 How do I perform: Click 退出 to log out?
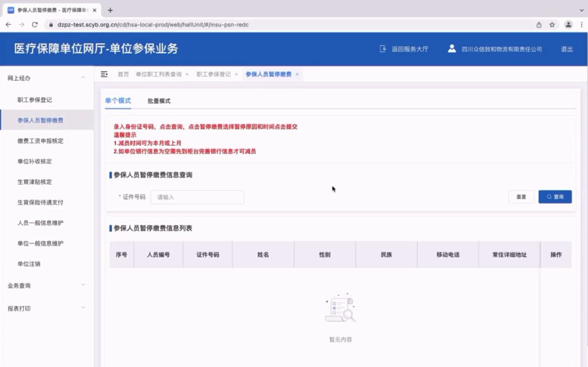click(566, 49)
